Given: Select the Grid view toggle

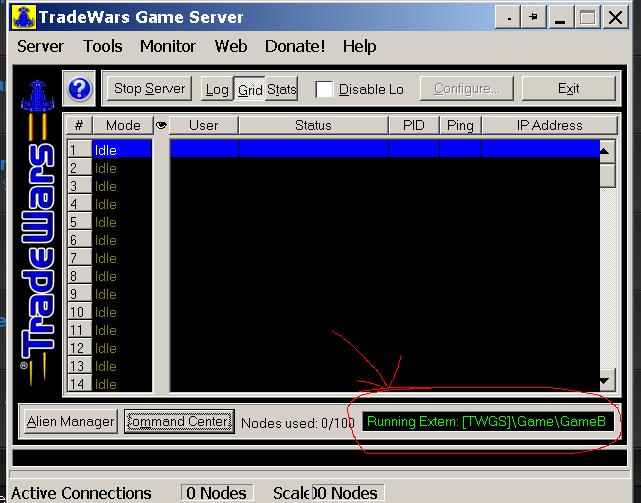Looking at the screenshot, I should (x=249, y=89).
